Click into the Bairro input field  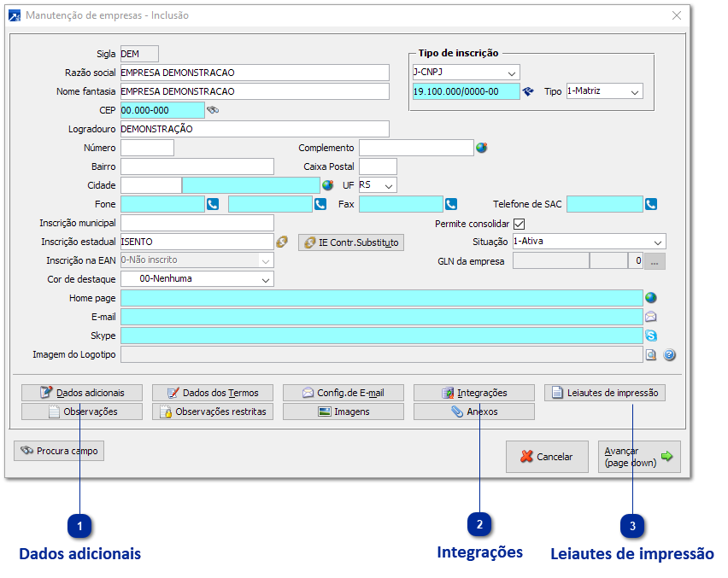[x=197, y=166]
